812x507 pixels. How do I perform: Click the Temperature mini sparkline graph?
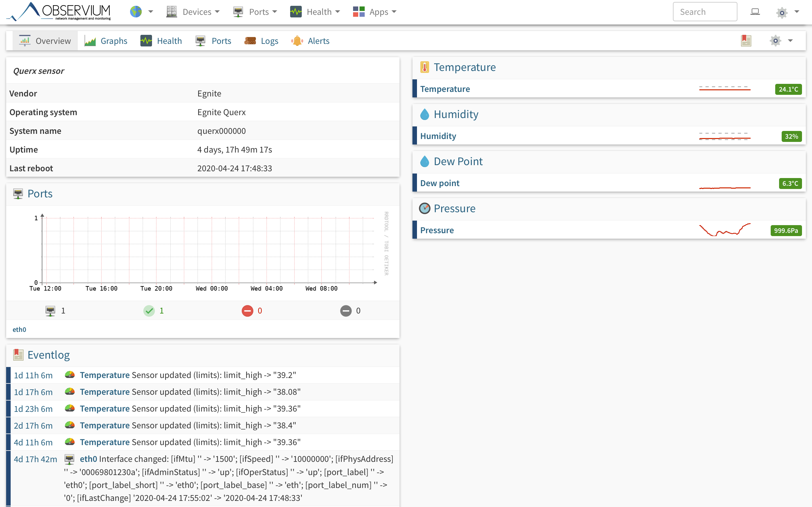[725, 89]
